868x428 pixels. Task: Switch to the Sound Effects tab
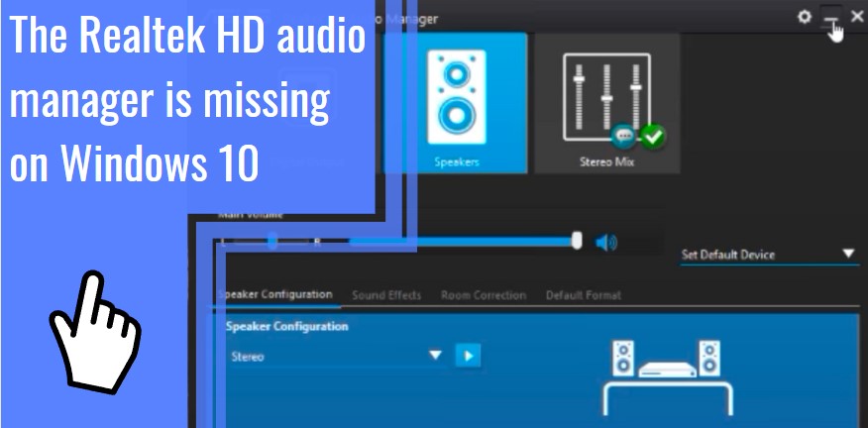click(x=386, y=295)
